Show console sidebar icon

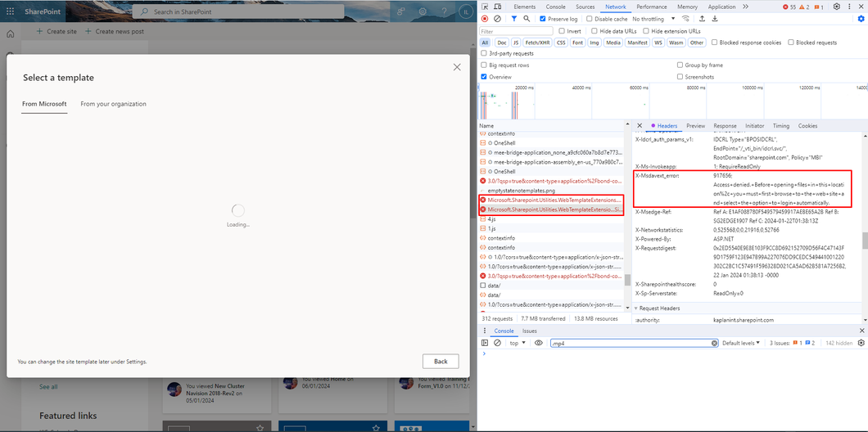tap(485, 343)
